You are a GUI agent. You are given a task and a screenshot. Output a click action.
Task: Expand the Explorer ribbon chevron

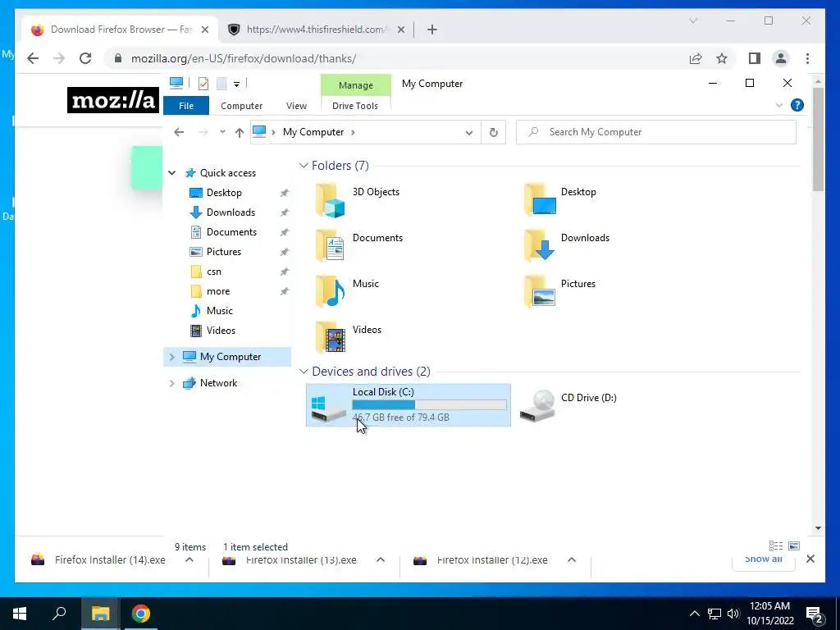(x=779, y=106)
